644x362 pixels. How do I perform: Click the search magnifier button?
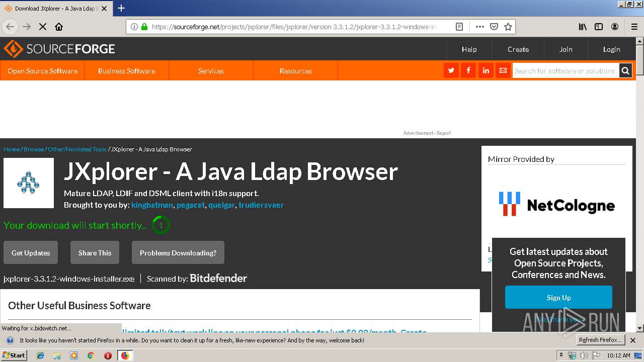pos(625,71)
